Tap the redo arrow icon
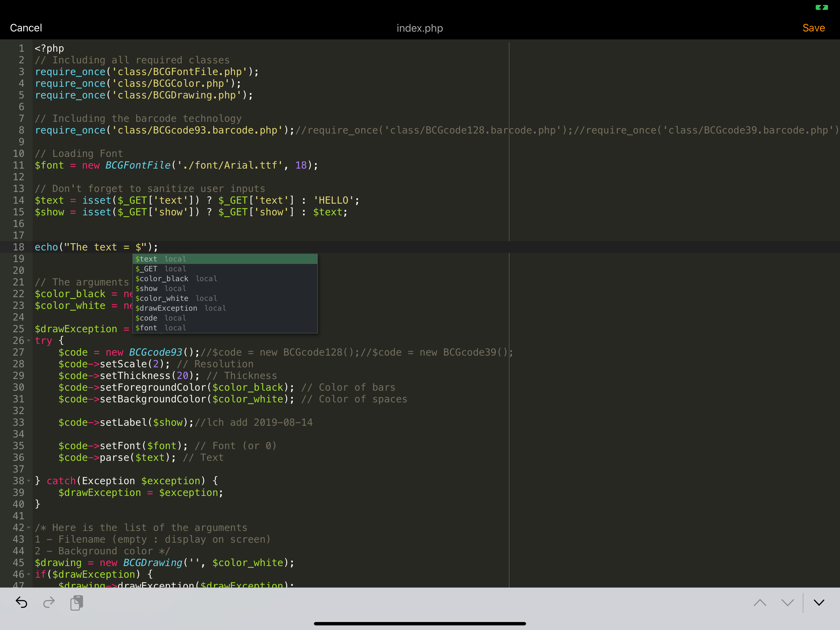 pos(49,602)
